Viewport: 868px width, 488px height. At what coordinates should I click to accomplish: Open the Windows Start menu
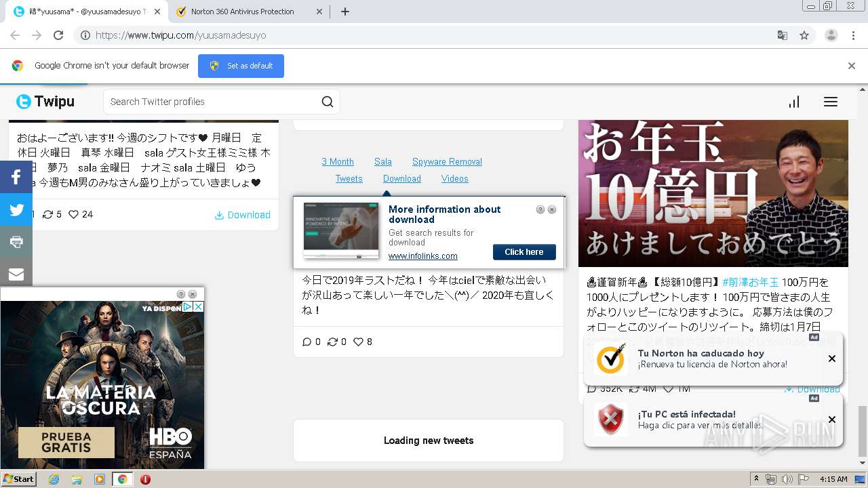pyautogui.click(x=19, y=479)
